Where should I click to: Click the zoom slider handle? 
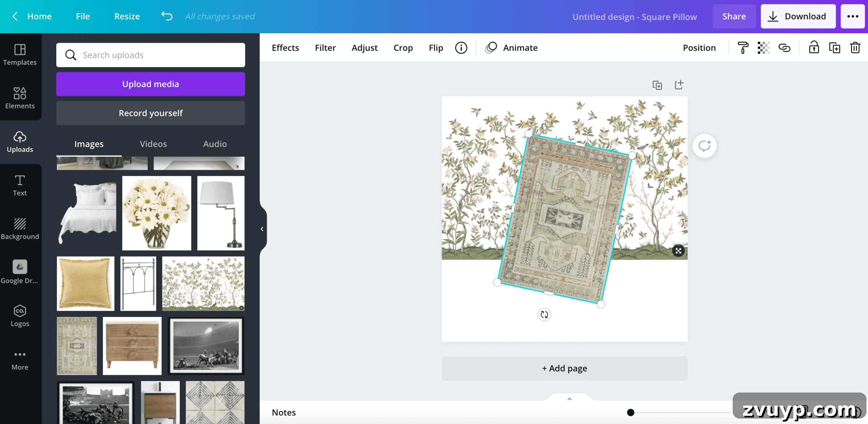630,412
